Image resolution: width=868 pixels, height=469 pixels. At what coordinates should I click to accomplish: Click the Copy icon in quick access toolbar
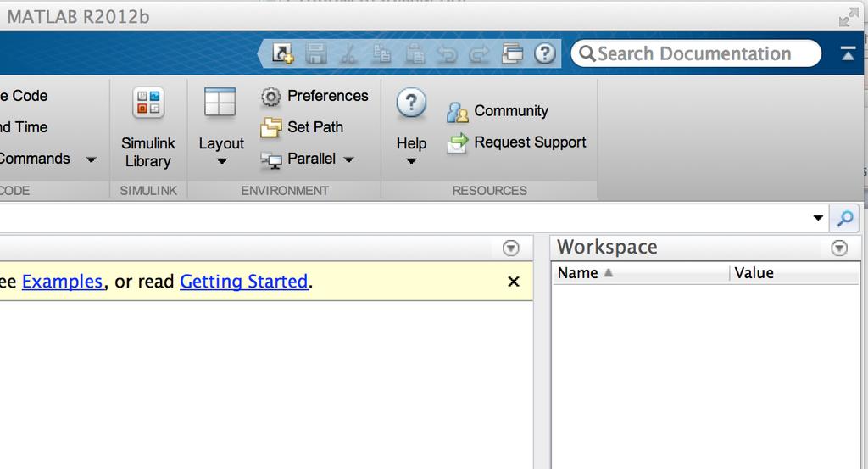[x=381, y=53]
